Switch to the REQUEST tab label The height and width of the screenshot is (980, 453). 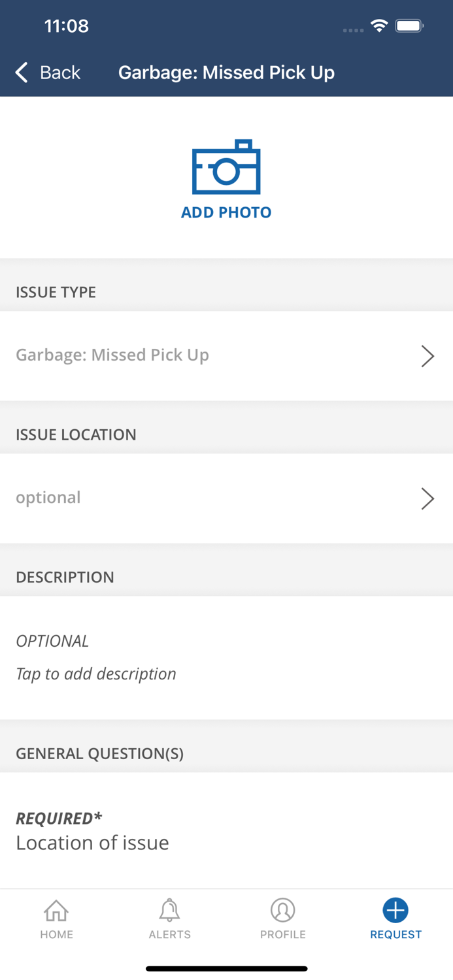tap(395, 934)
